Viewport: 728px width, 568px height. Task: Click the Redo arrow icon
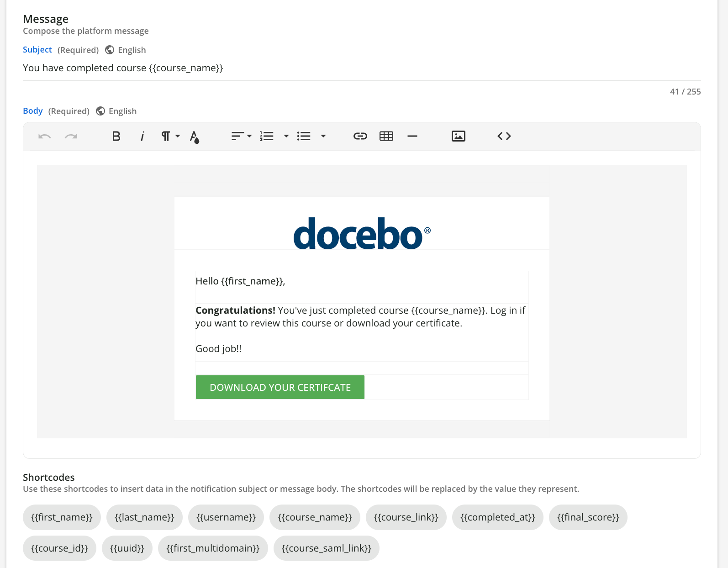[x=71, y=136]
